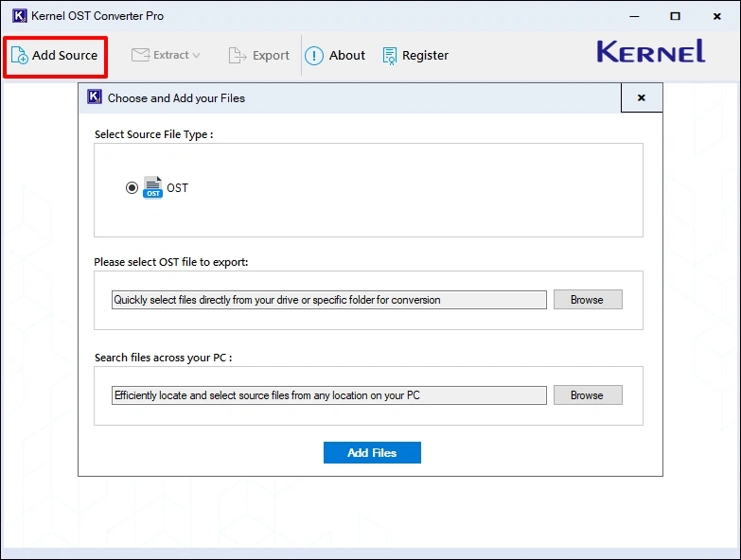Click the Kernel app icon in title bar
This screenshot has width=741, height=560.
18,16
